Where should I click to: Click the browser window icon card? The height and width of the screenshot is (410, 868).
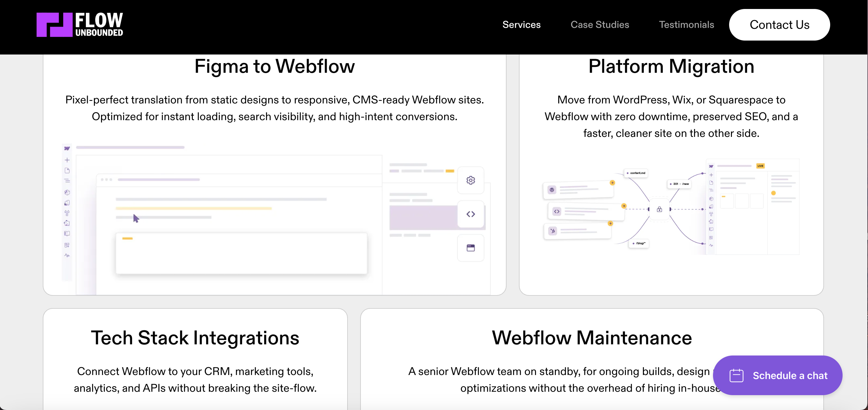pos(470,248)
